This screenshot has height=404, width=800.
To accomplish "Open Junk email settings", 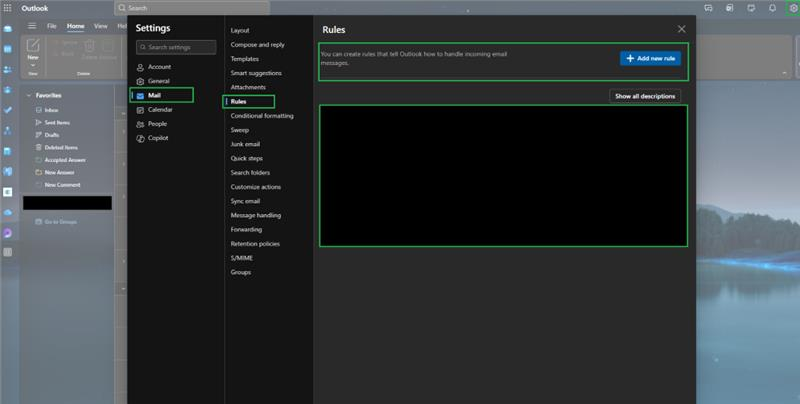I will pos(245,144).
